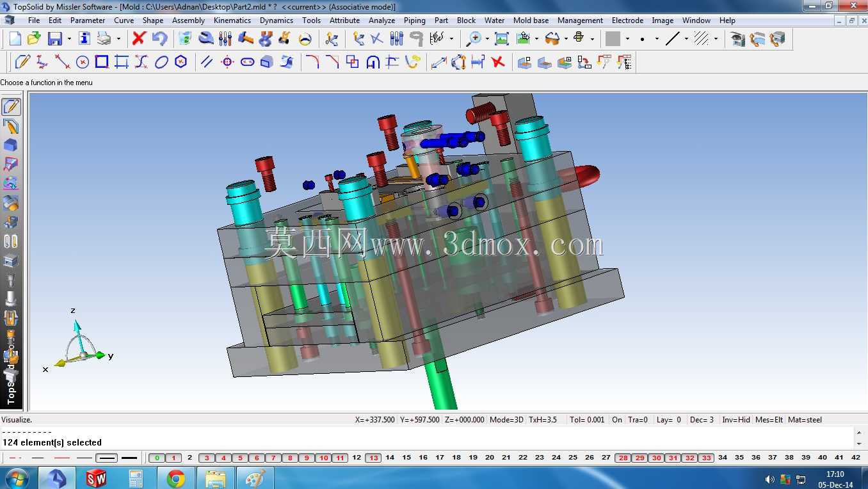Toggle layer 1 in the layer bar

[x=173, y=458]
